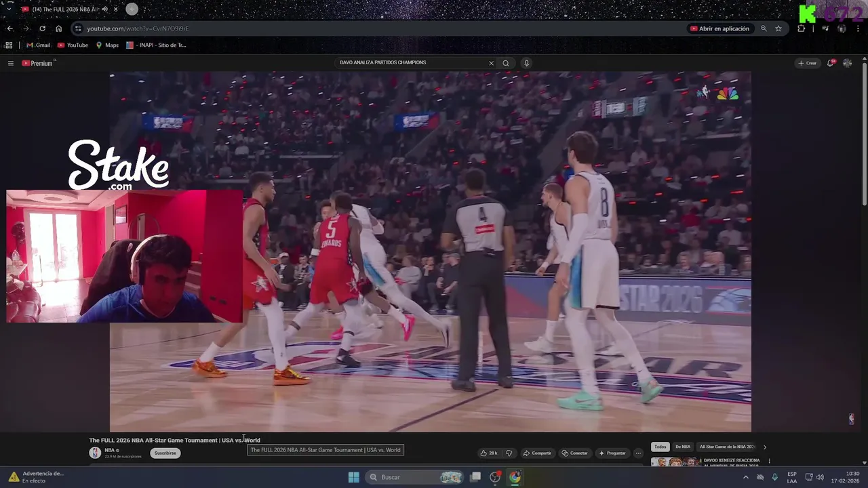Click the youtube.com address bar
The image size is (868, 488).
tap(380, 28)
